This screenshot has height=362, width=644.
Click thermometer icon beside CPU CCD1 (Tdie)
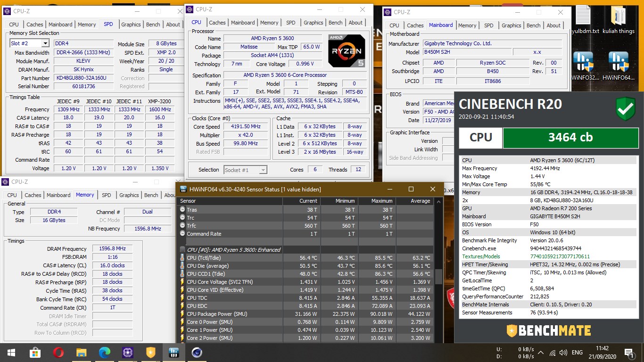point(182,274)
